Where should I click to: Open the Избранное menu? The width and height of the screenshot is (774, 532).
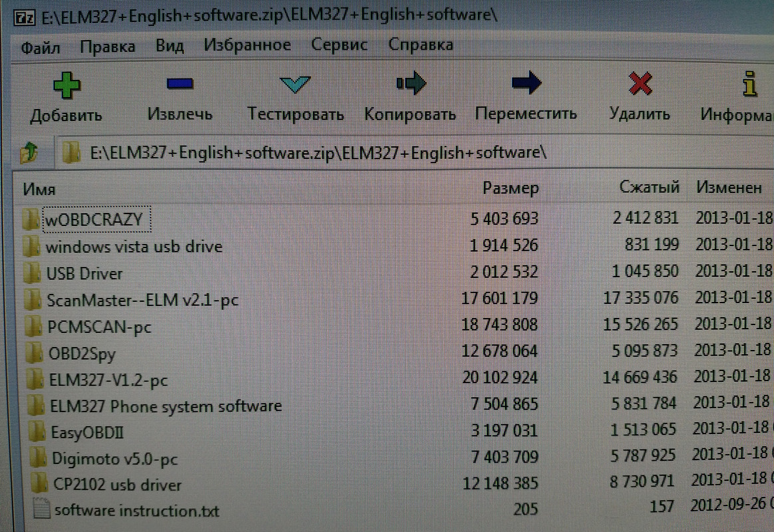[x=248, y=45]
